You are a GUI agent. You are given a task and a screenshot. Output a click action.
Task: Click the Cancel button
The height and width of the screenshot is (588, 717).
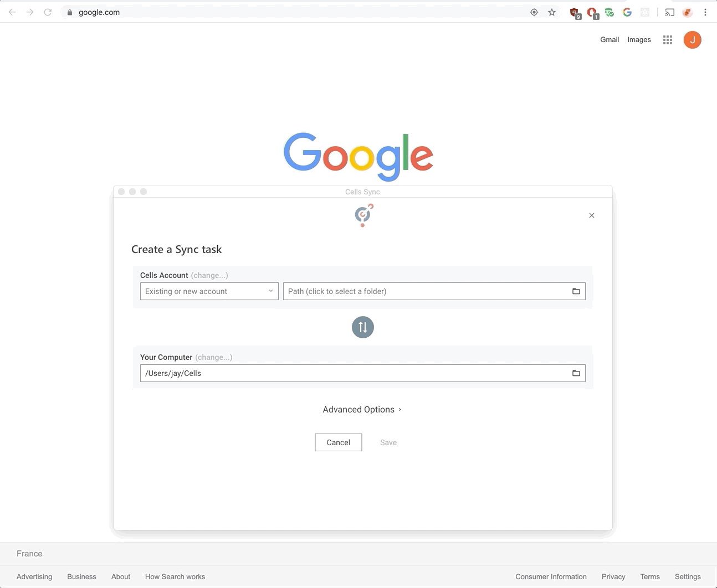339,442
